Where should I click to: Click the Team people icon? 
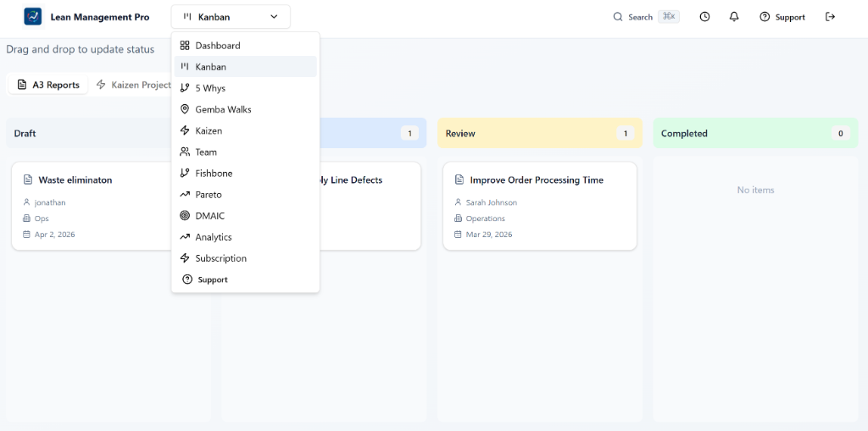(x=185, y=152)
